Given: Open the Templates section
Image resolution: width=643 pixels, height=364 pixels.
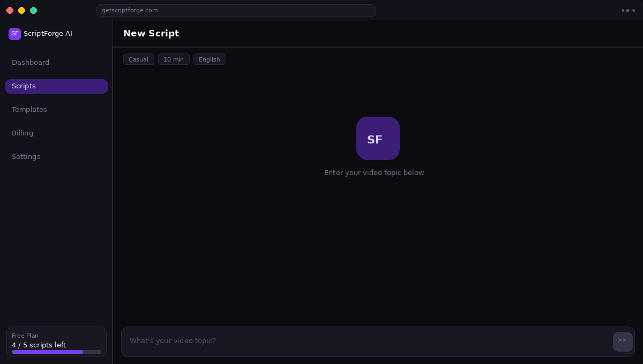Looking at the screenshot, I should 29,110.
